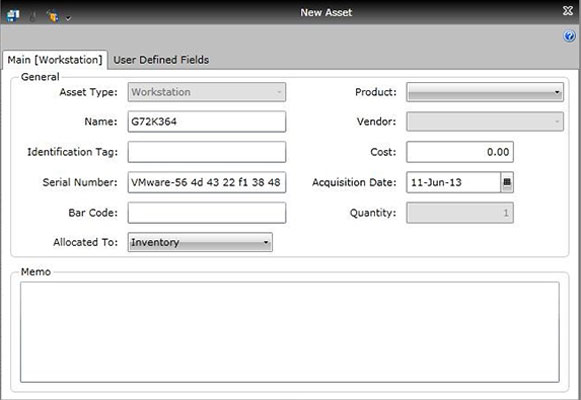
Task: Expand the Product dropdown
Action: (x=485, y=92)
